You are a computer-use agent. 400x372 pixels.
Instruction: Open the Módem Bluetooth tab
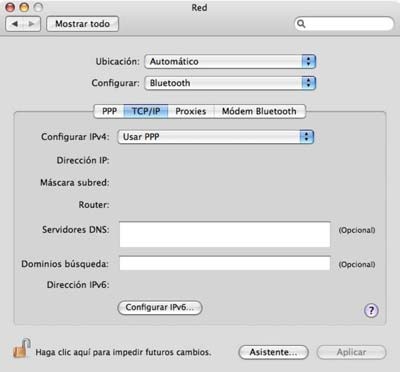[x=259, y=111]
